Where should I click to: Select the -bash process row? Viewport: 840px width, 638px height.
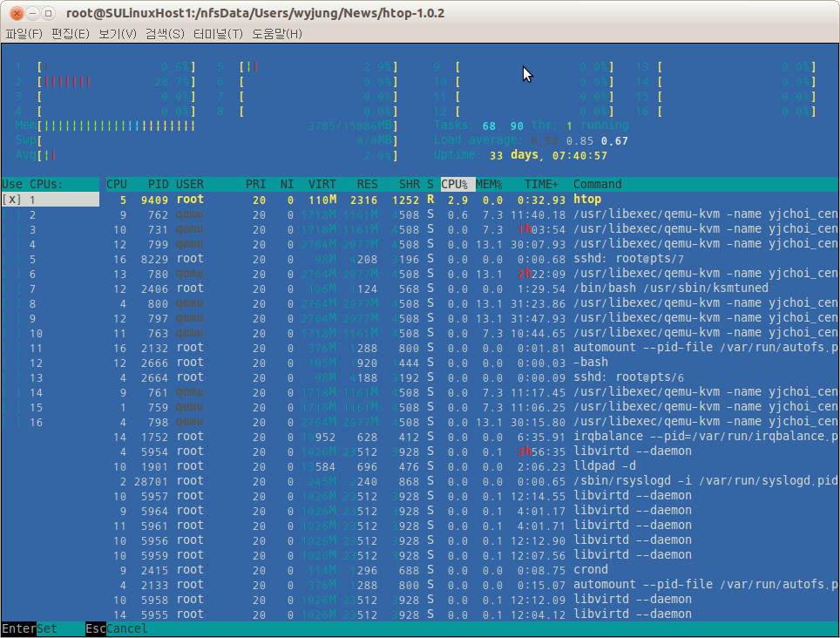pyautogui.click(x=472, y=363)
